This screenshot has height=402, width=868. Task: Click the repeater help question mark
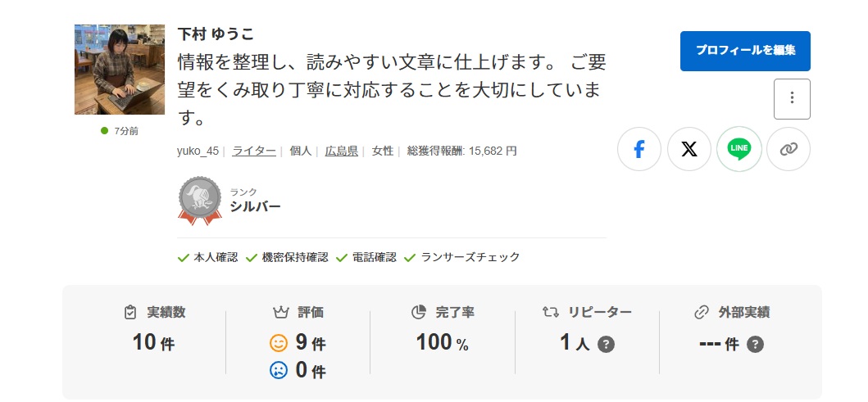coord(606,344)
